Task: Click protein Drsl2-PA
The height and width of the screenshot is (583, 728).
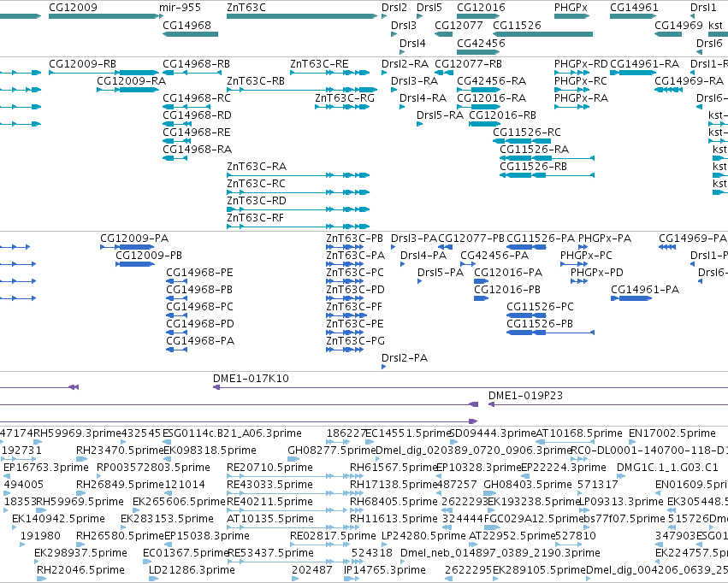Action: pyautogui.click(x=405, y=358)
